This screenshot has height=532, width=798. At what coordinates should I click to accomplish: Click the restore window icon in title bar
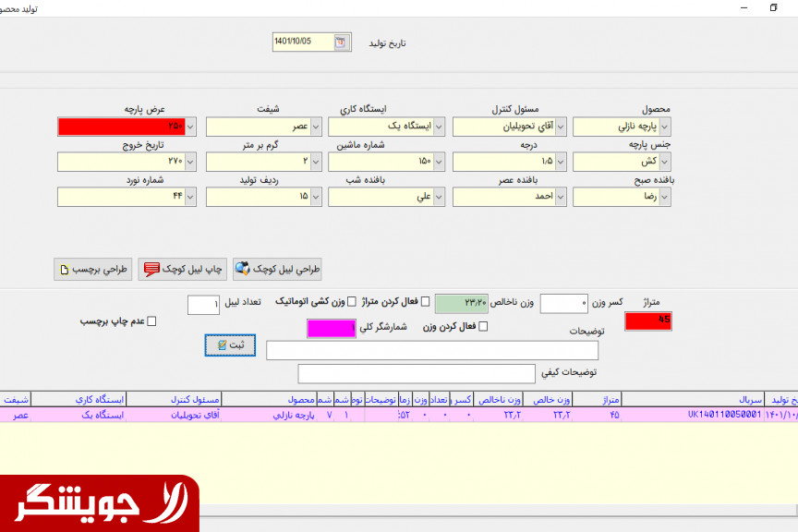click(773, 7)
